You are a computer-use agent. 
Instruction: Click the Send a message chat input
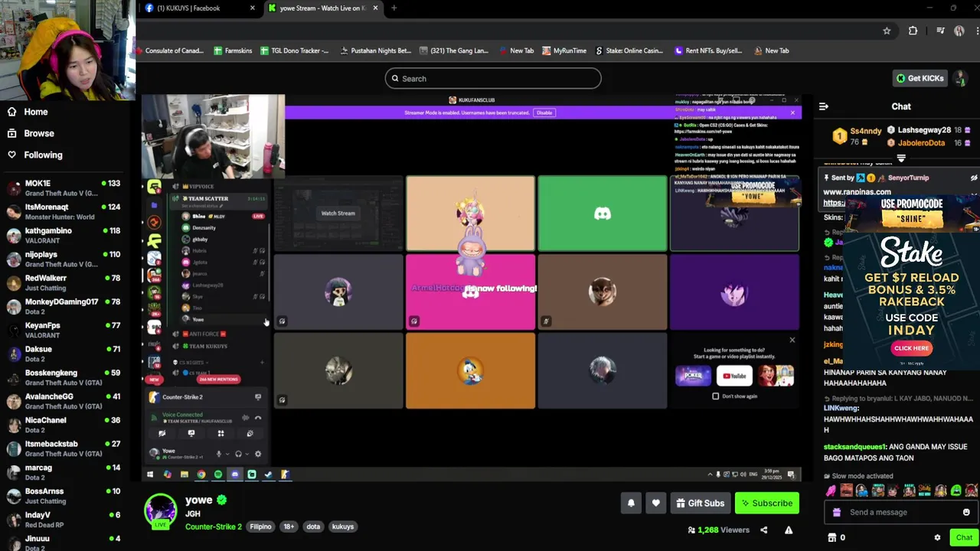(902, 512)
